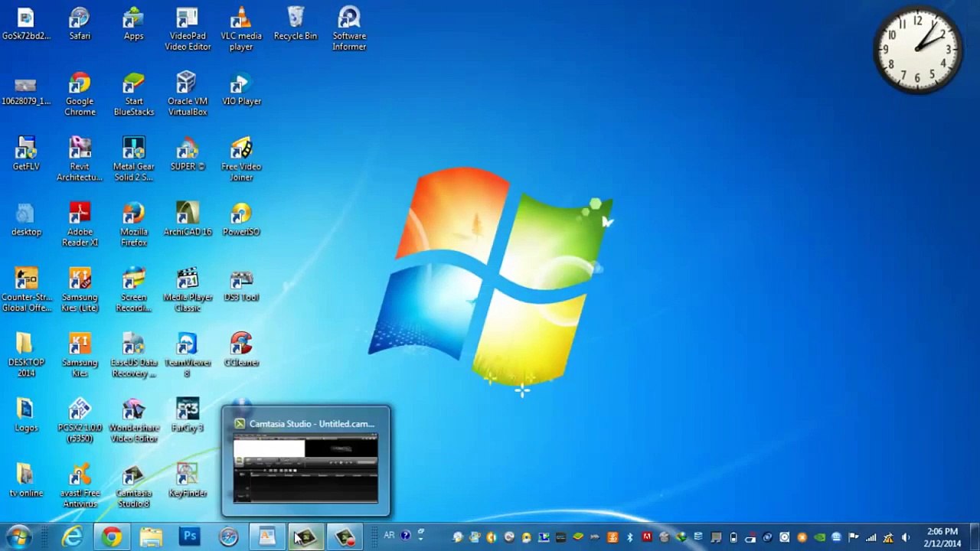
Task: Select the SUPER © desktop icon
Action: click(188, 154)
